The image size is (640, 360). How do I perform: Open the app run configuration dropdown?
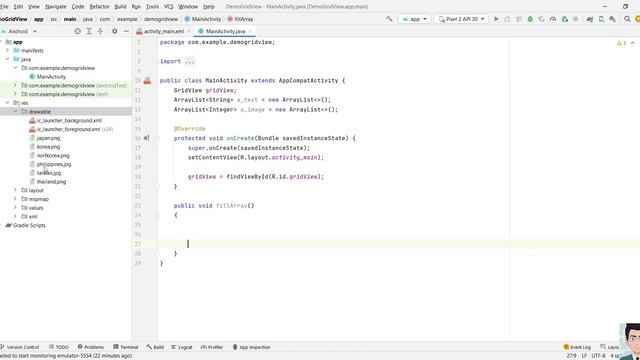coord(415,19)
